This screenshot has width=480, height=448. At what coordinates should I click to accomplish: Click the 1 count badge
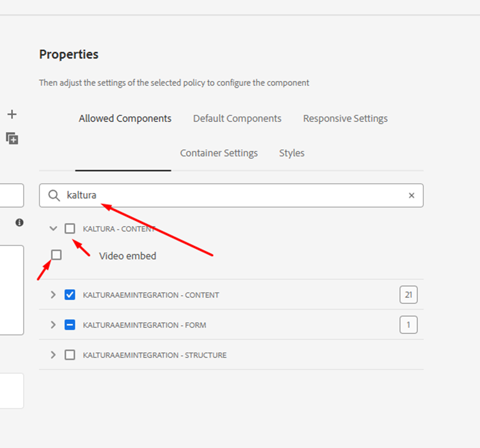408,325
